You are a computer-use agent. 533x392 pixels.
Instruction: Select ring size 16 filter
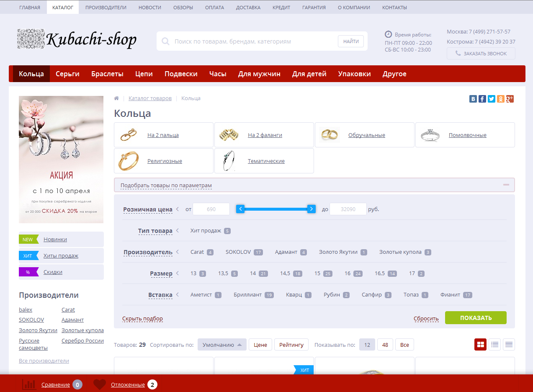(348, 273)
